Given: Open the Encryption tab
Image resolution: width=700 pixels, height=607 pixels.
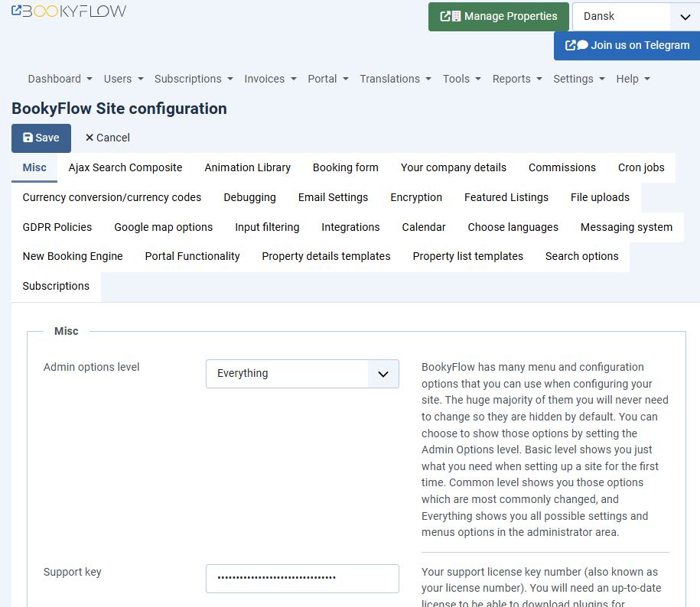Looking at the screenshot, I should point(416,198).
